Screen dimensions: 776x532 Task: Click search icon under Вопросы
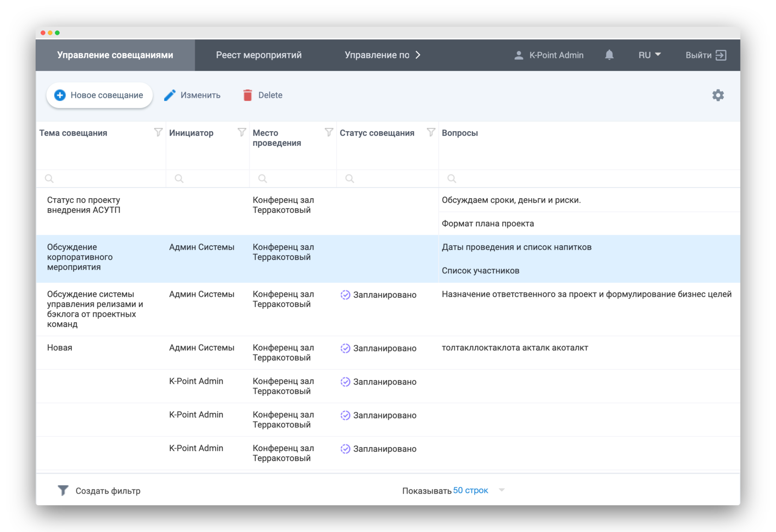(x=452, y=178)
